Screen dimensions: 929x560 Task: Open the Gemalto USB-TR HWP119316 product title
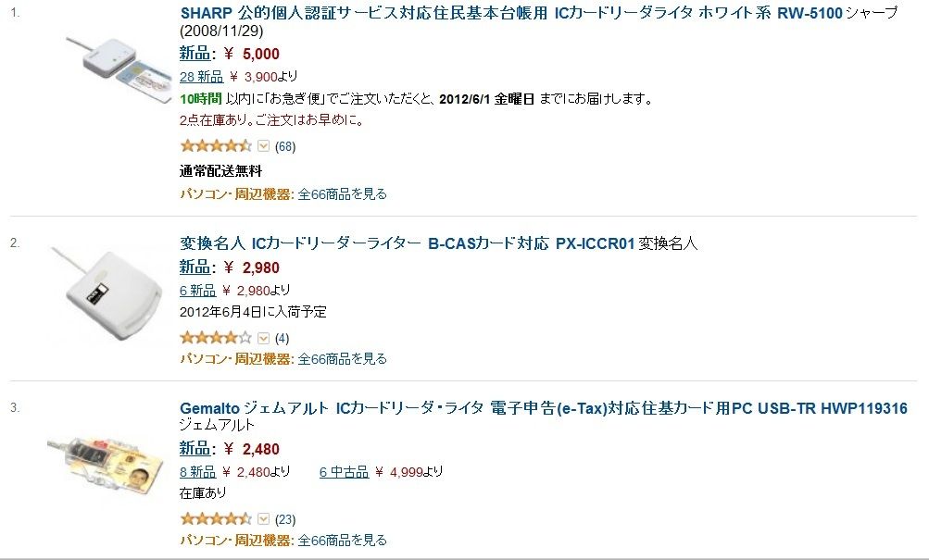point(544,408)
